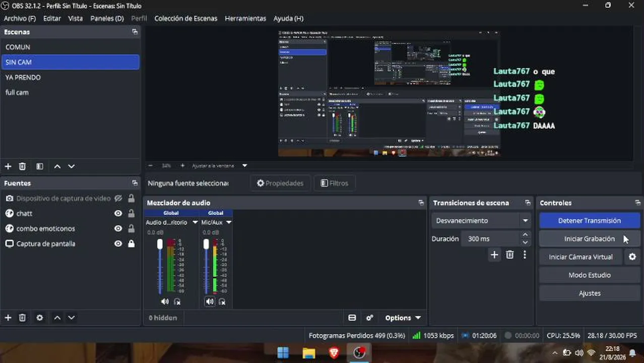Viewport: 644px width, 363px height.
Task: Undock the Transiciones de escena panel
Action: (528, 203)
